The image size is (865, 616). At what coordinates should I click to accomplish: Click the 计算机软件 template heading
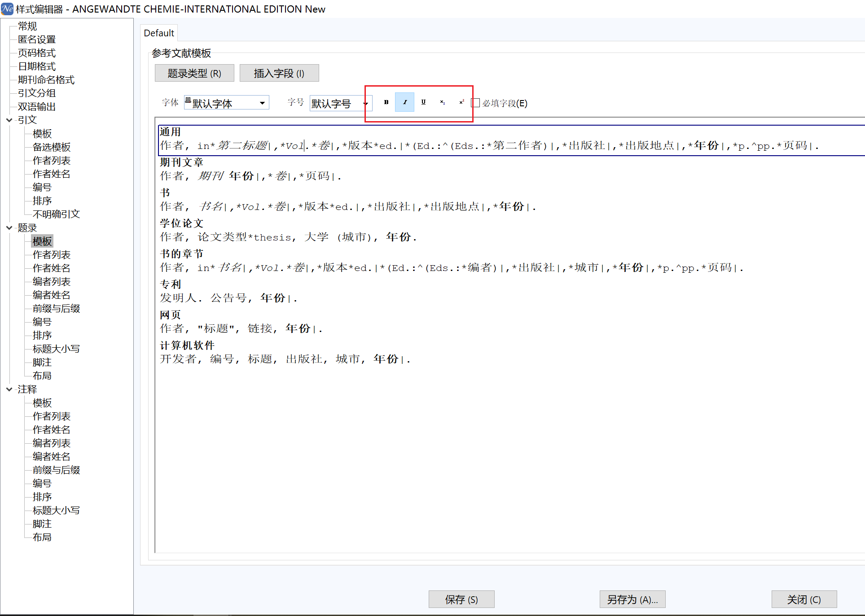click(187, 345)
